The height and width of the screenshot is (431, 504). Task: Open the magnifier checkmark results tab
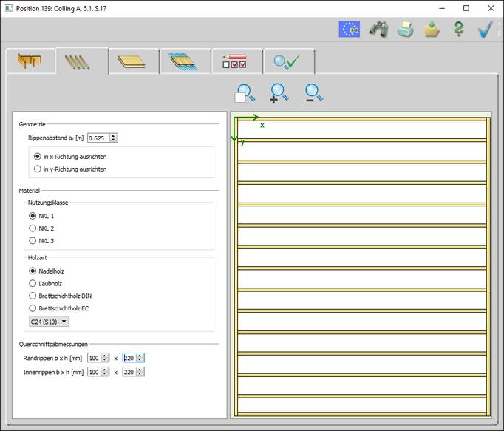[288, 62]
